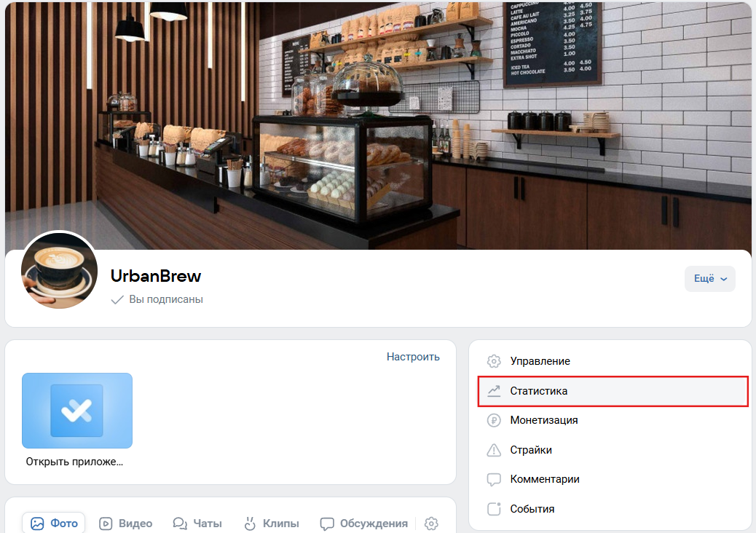
Task: Expand the Ещё dropdown menu
Action: 709,279
